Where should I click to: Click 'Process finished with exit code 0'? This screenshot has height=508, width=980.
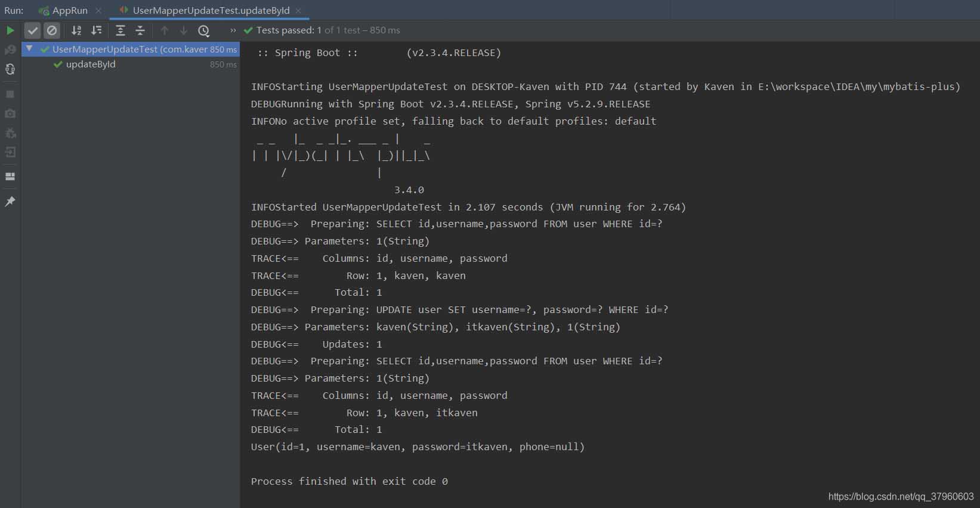point(349,481)
